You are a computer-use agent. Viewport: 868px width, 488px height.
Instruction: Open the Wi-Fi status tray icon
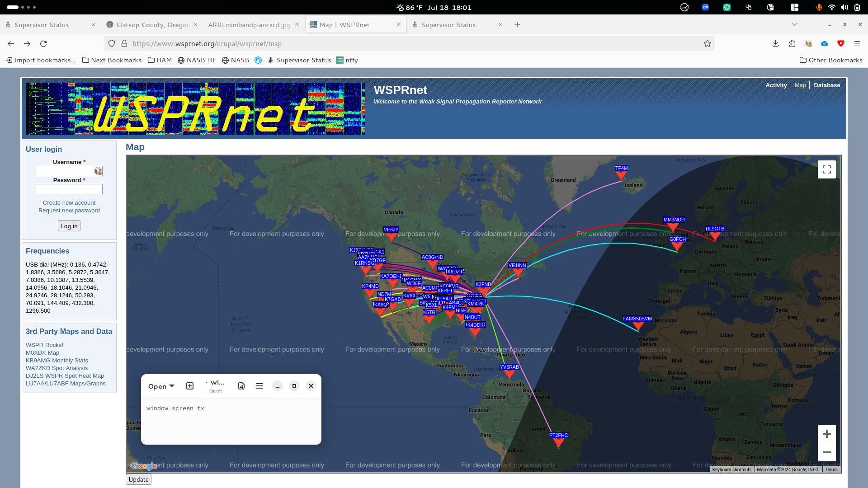tap(831, 7)
